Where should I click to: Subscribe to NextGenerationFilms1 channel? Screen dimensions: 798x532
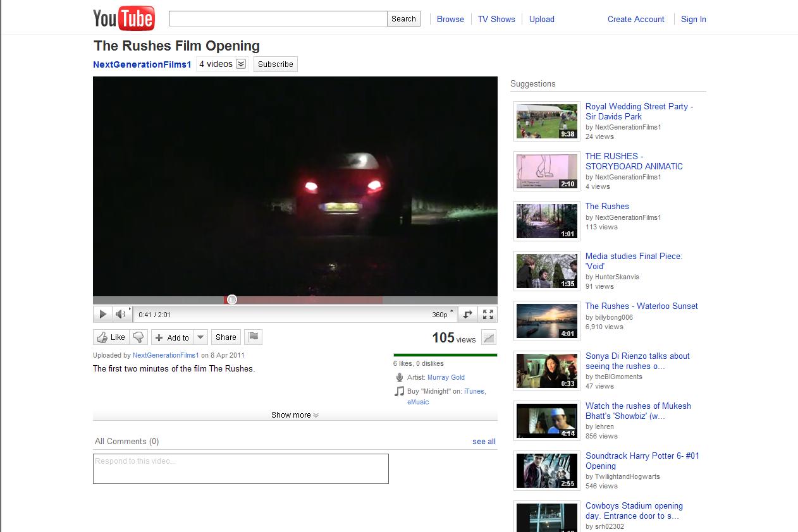coord(276,64)
